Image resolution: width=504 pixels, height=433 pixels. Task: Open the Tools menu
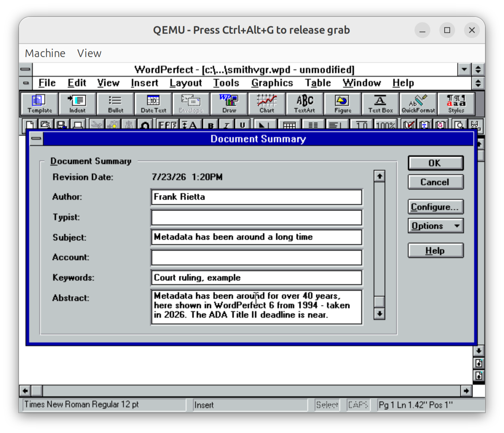[x=226, y=83]
